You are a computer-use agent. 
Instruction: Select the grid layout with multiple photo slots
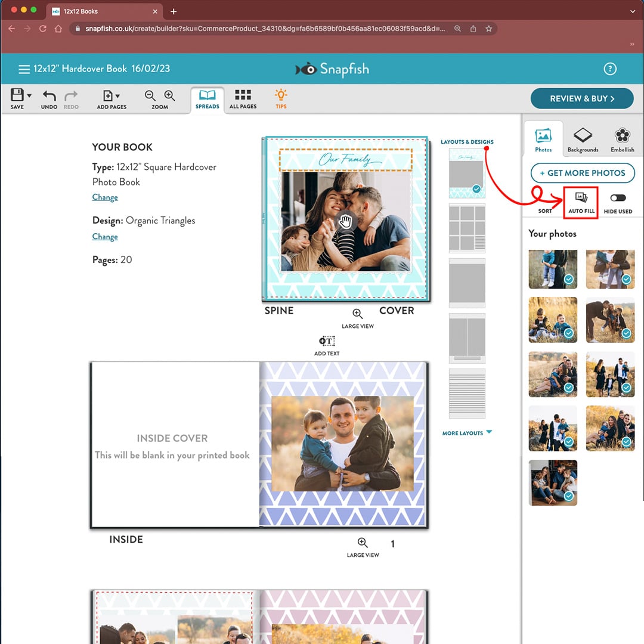point(467,228)
